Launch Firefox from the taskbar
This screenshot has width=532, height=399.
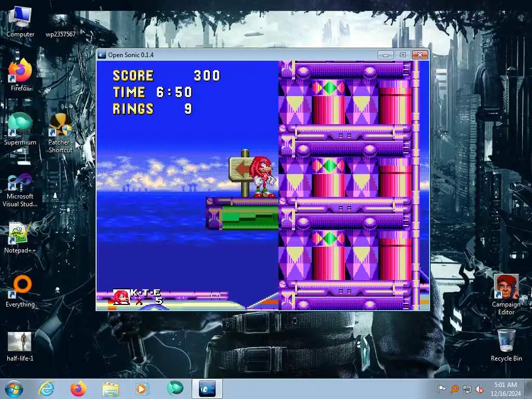click(78, 389)
